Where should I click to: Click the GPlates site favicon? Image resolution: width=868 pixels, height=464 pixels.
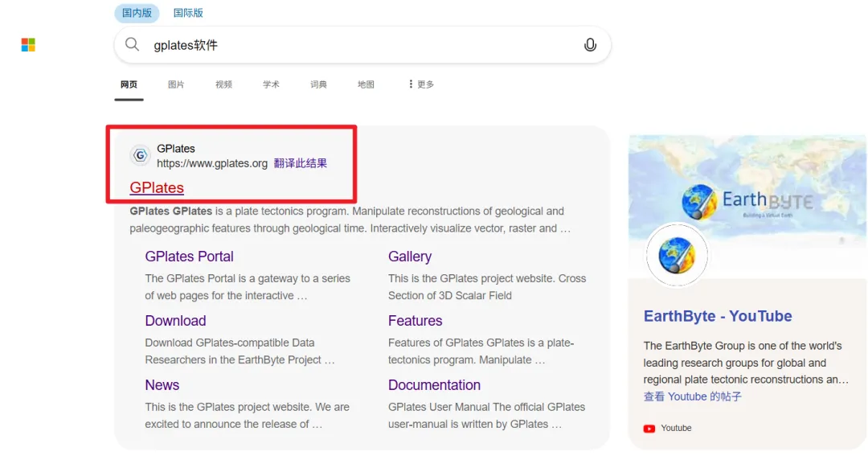[x=140, y=155]
